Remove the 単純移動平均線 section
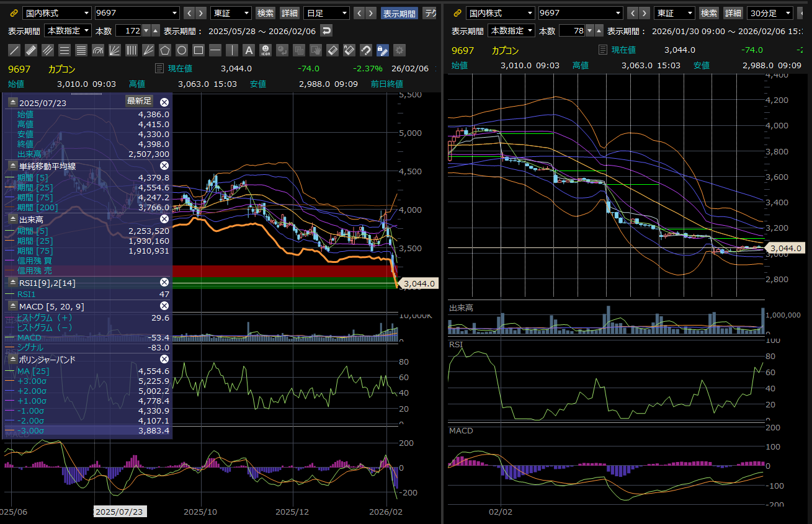 tap(164, 166)
